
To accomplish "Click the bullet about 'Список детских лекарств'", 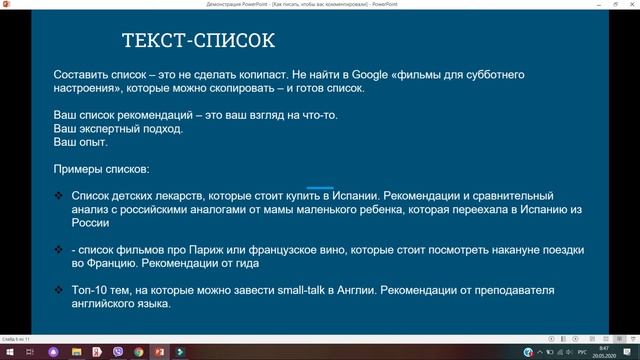I will (x=327, y=209).
